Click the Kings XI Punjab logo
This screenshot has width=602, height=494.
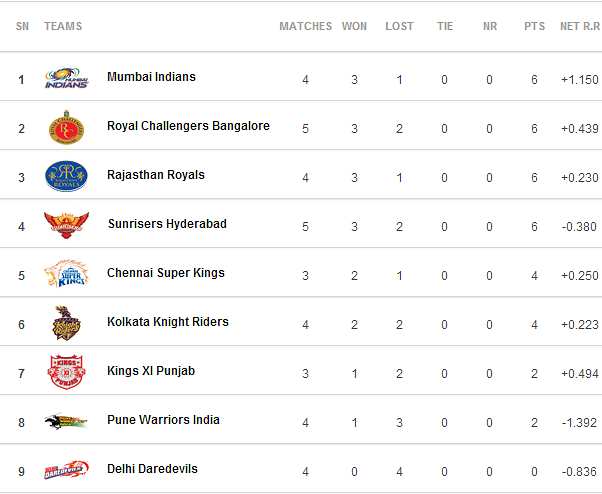[66, 372]
